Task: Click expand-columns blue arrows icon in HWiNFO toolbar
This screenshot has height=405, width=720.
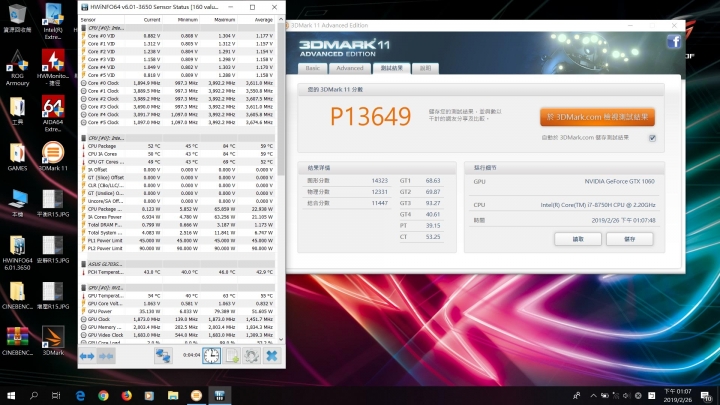Action: 87,356
